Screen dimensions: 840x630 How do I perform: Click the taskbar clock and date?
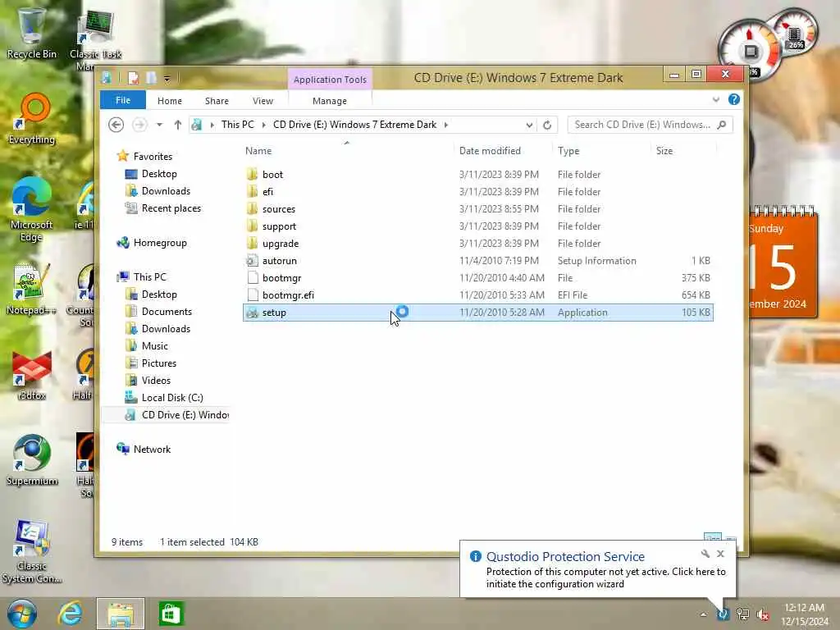click(804, 614)
